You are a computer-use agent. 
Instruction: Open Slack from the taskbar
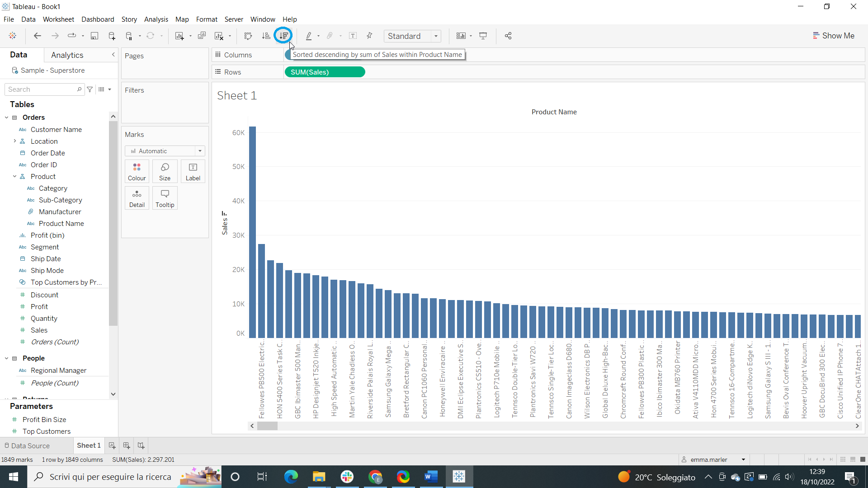[x=347, y=476]
